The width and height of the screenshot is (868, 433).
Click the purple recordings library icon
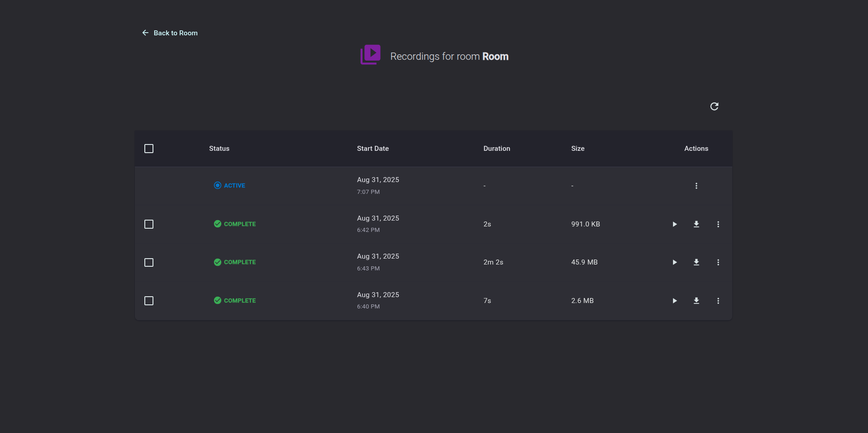[370, 55]
